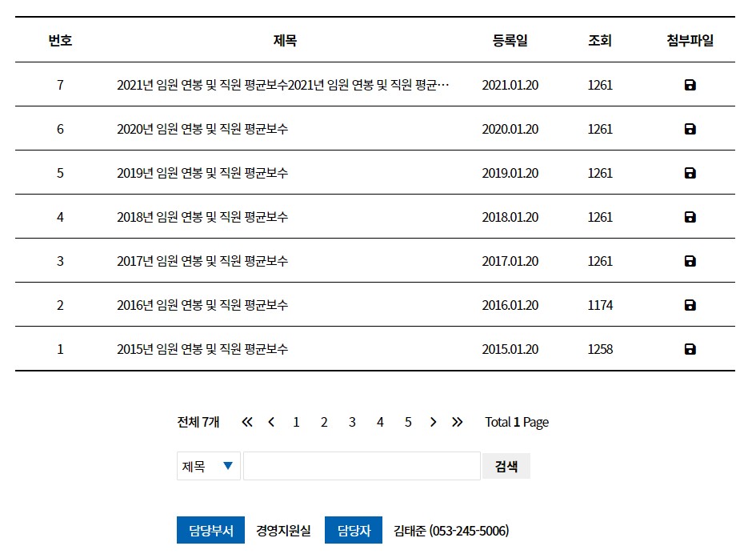Viewport: 756px width, 558px height.
Task: Open the 2019년 임원 연봉 및 직원 평균보수 post
Action: 202,173
